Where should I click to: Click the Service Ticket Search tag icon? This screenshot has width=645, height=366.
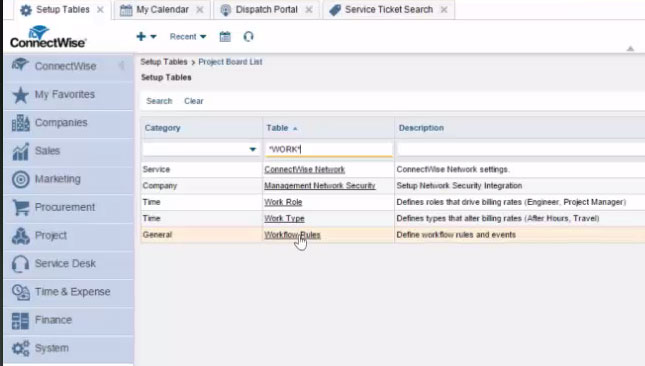tap(335, 10)
